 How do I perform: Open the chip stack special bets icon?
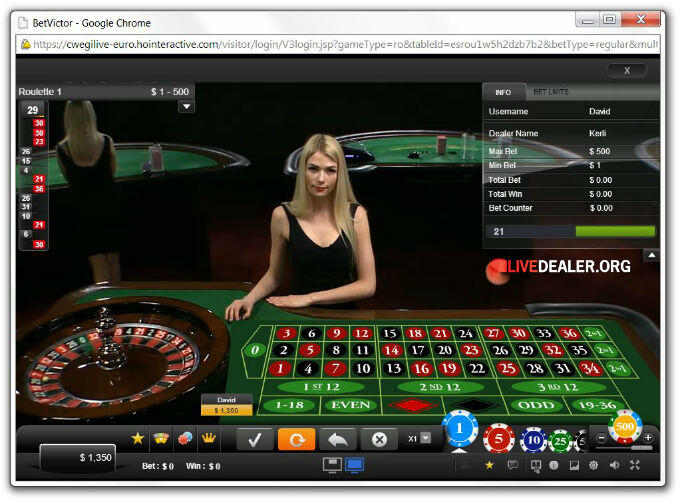click(x=185, y=438)
